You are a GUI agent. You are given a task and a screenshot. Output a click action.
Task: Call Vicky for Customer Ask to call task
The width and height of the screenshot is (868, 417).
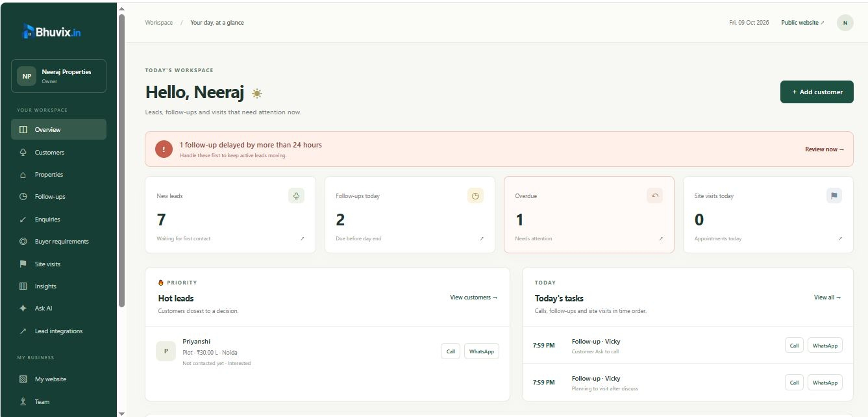(x=794, y=346)
